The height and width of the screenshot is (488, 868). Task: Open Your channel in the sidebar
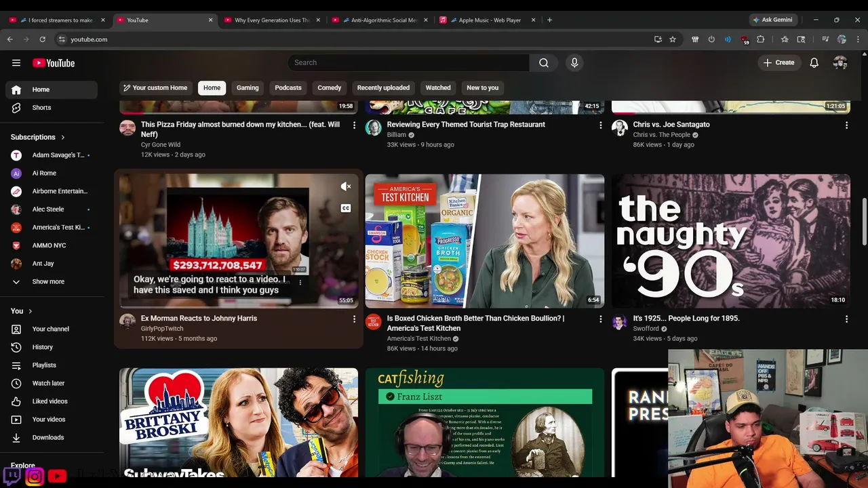(x=52, y=329)
